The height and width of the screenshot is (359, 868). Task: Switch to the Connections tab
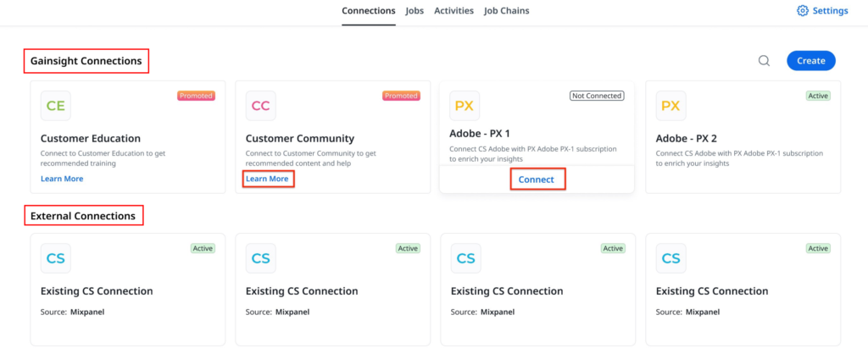pyautogui.click(x=369, y=10)
